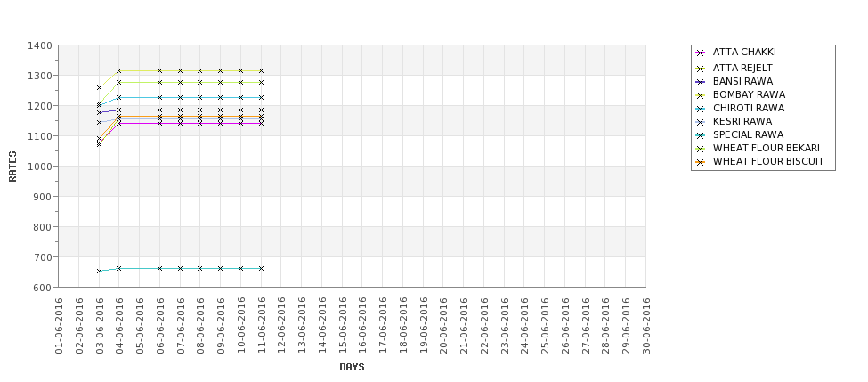Screen dimensions: 868x382
Task: Select the 'WHEAT FLOUR BEKARI' legend label
Action: click(767, 148)
